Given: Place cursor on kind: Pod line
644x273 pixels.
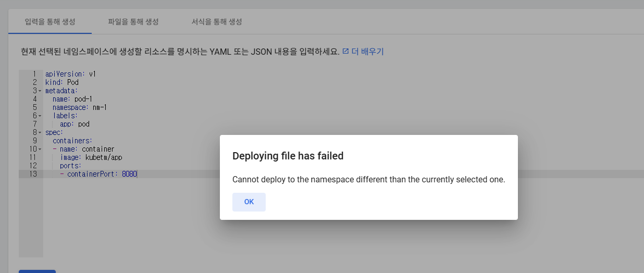Looking at the screenshot, I should pos(62,82).
